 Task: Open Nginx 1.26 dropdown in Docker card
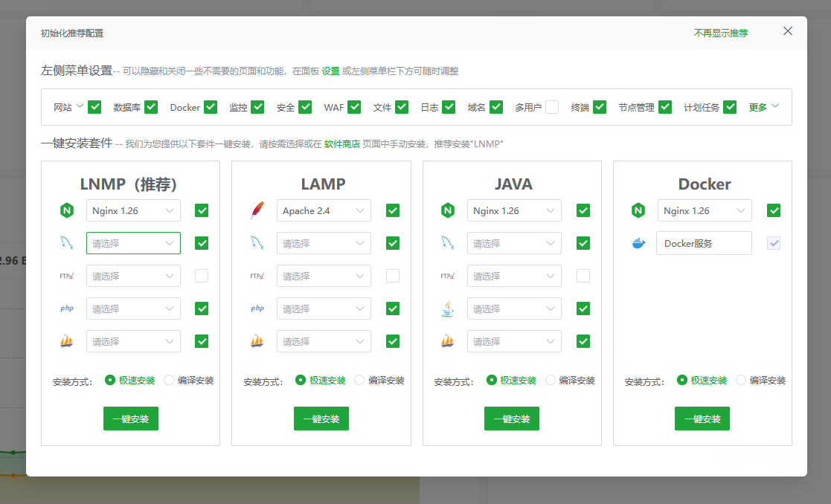[705, 210]
